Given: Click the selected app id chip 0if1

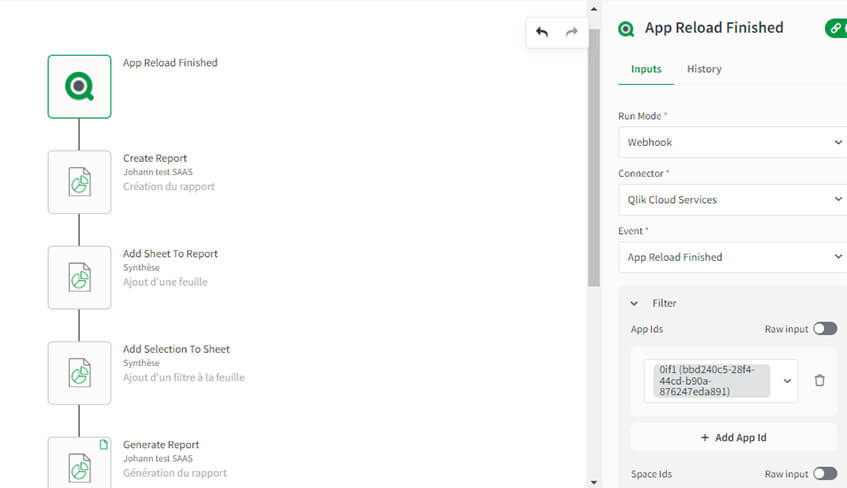Looking at the screenshot, I should [x=711, y=380].
